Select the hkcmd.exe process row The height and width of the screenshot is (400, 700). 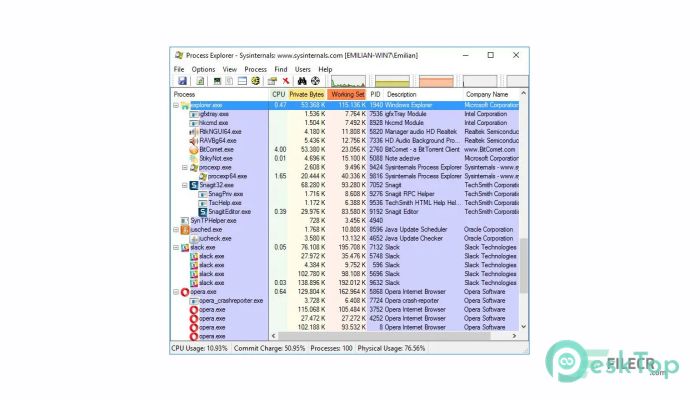point(345,123)
